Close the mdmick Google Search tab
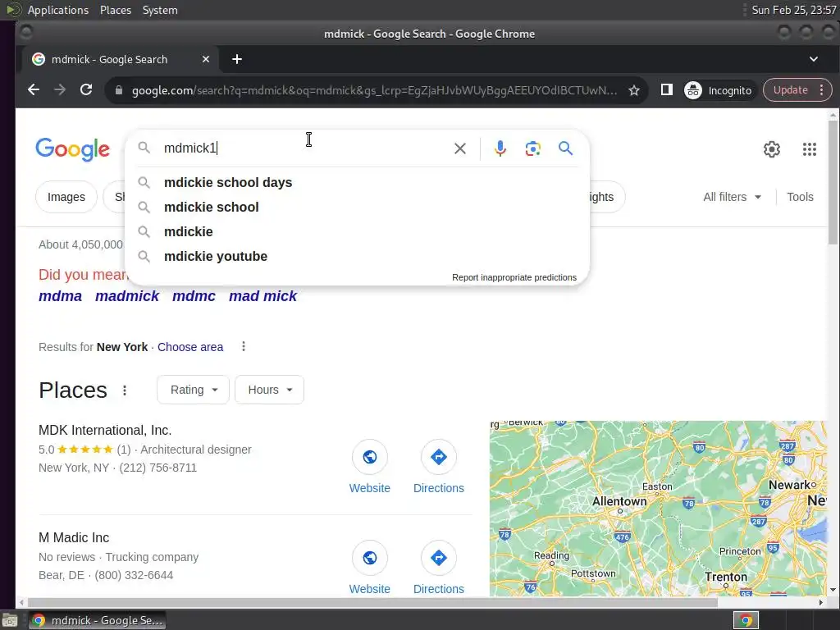Image resolution: width=840 pixels, height=630 pixels. click(206, 59)
